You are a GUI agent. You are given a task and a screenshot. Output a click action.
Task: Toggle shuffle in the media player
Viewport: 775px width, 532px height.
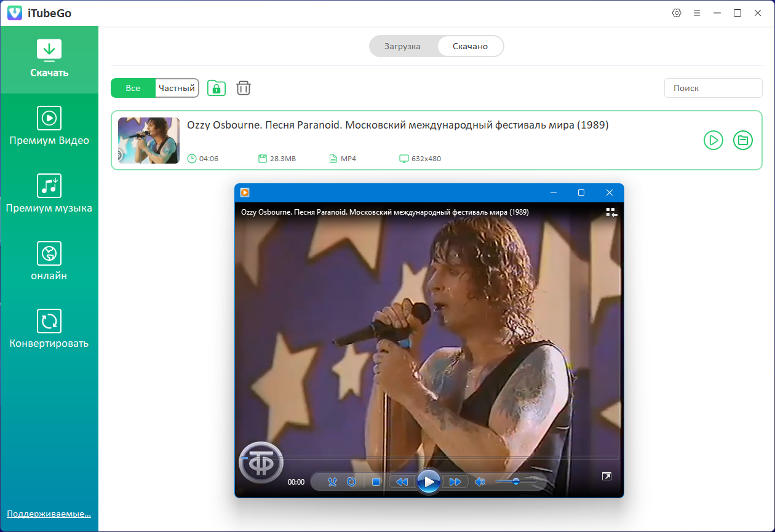pyautogui.click(x=333, y=482)
